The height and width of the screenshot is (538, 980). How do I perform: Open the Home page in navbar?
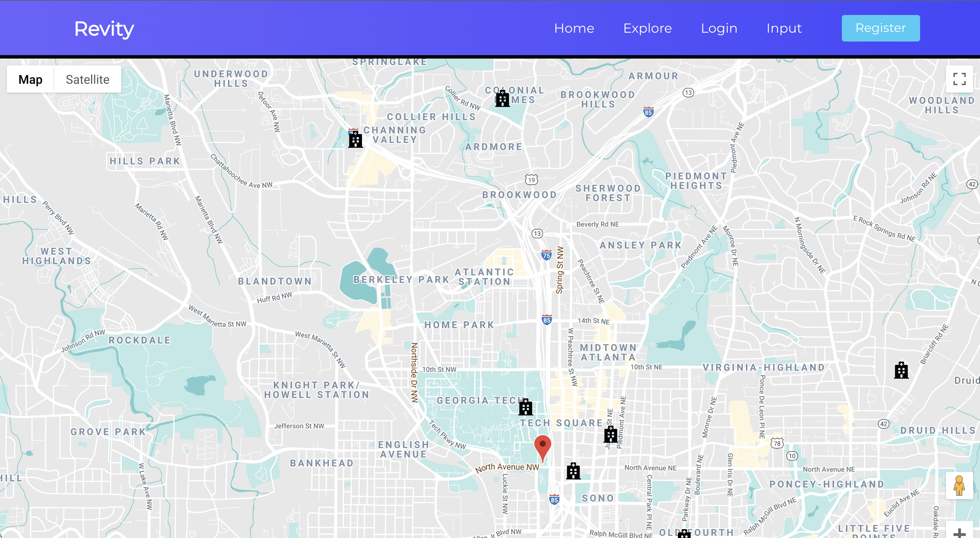click(574, 28)
